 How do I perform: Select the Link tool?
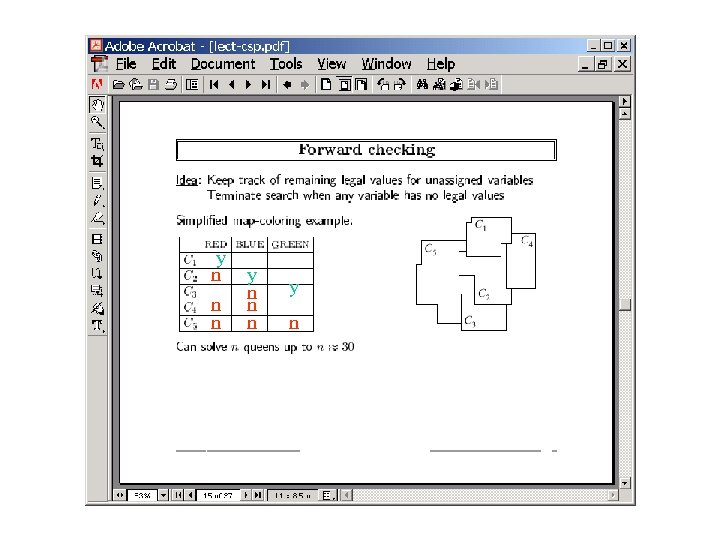tap(97, 256)
